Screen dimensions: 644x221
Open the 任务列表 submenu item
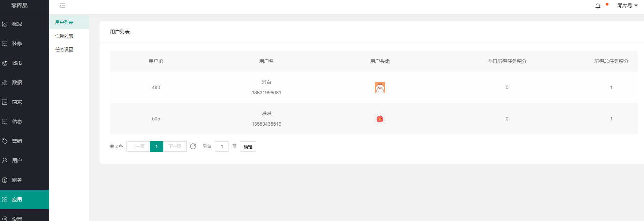[x=69, y=36]
